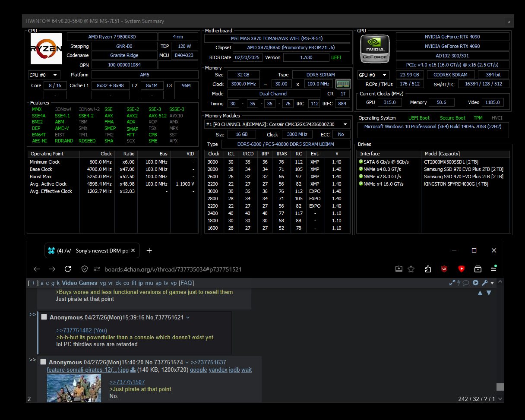Close the HWiNFO System Summary window
525x420 pixels.
pyautogui.click(x=509, y=21)
